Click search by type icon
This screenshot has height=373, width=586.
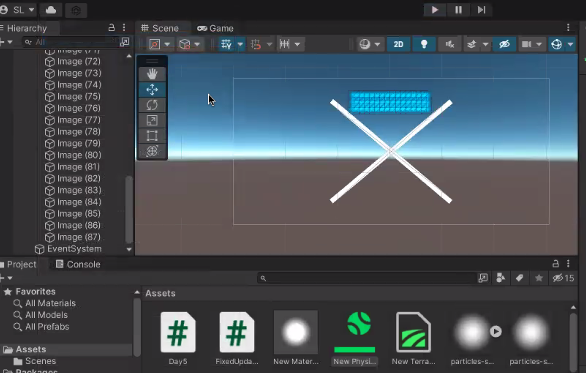click(x=500, y=278)
